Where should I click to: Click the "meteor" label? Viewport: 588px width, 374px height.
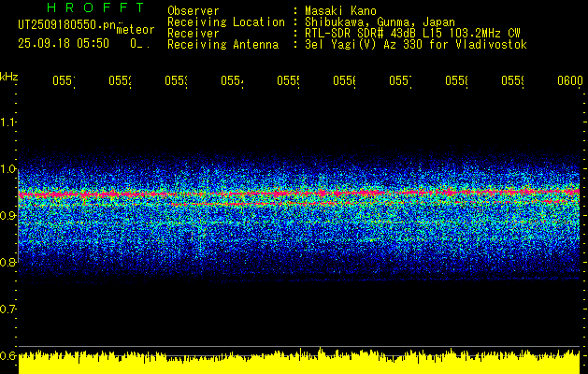(x=136, y=30)
